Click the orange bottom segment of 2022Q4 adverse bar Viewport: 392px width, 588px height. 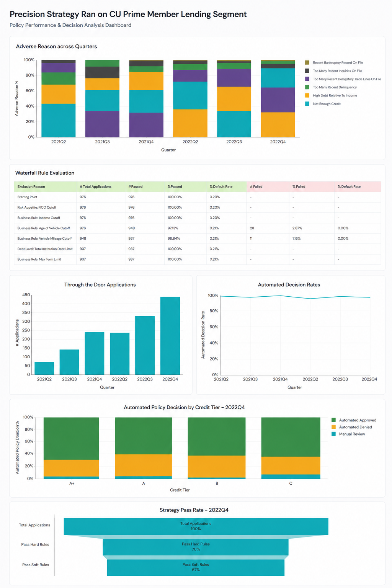(278, 125)
